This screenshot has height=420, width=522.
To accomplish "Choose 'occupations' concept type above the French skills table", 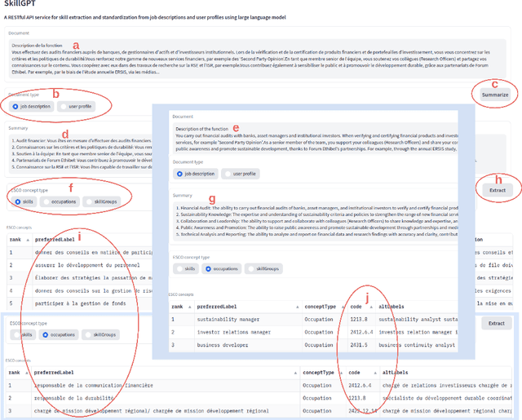I will click(60, 201).
